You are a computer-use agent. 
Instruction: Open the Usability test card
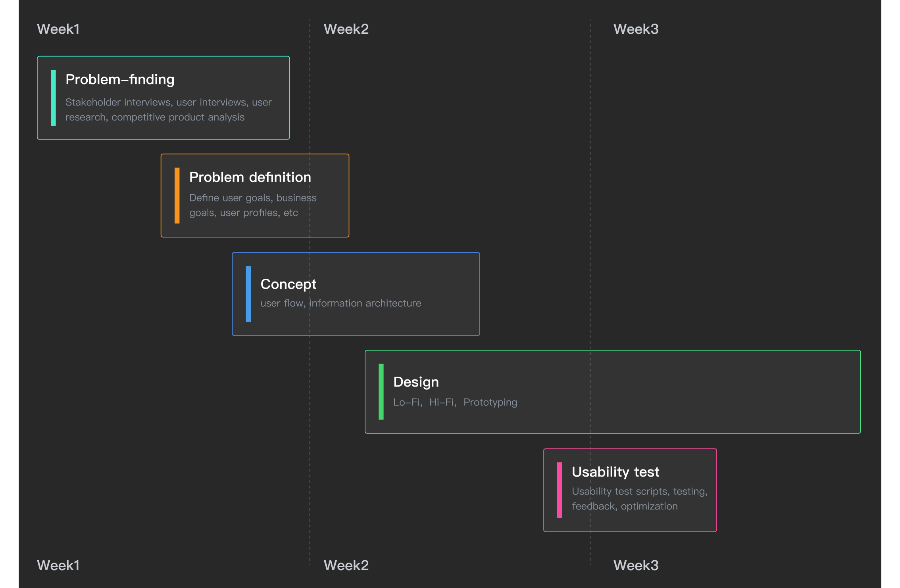[630, 490]
